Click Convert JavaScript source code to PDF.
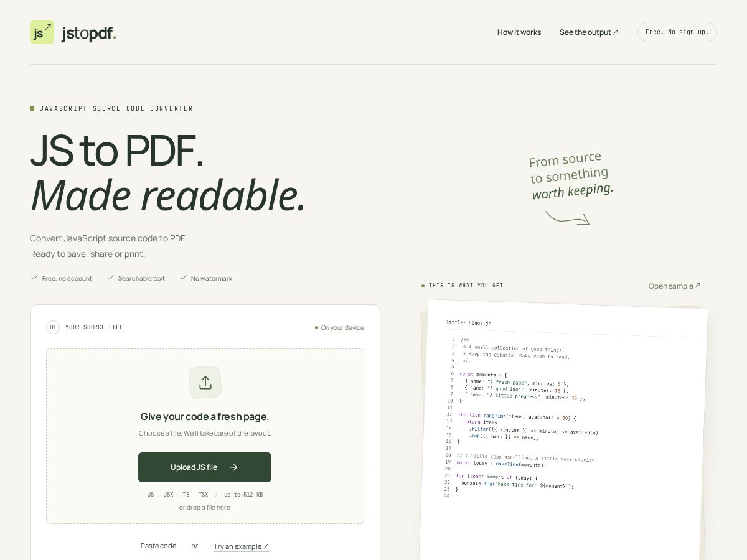747x560 pixels. (108, 238)
